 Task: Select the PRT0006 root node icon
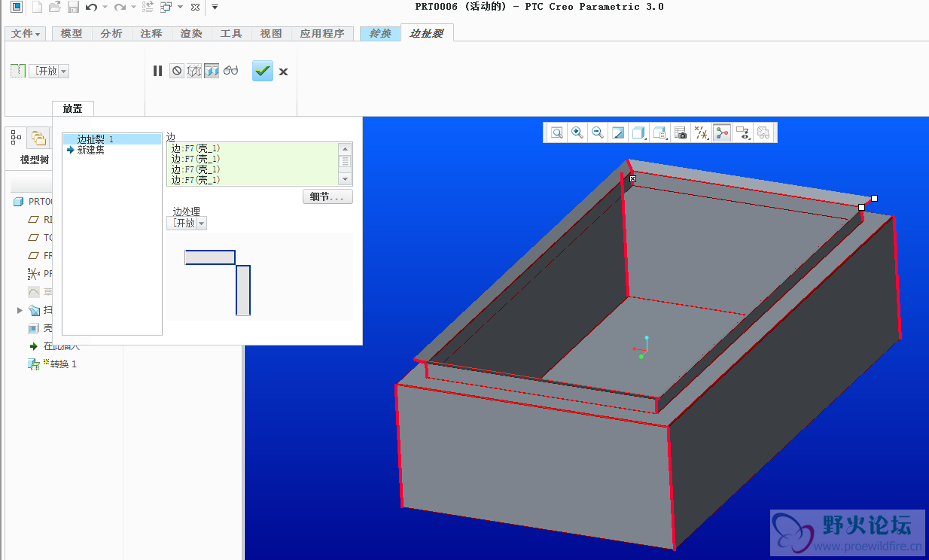coord(19,201)
